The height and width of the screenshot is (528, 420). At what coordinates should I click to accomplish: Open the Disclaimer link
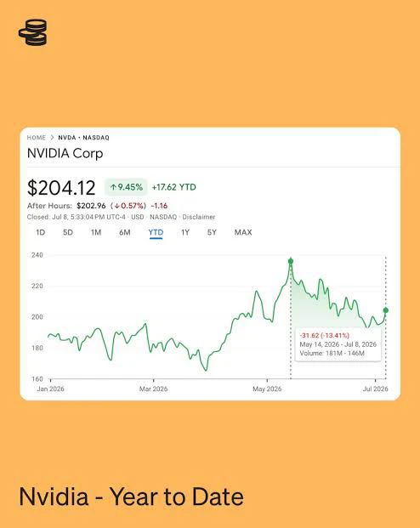coord(199,217)
